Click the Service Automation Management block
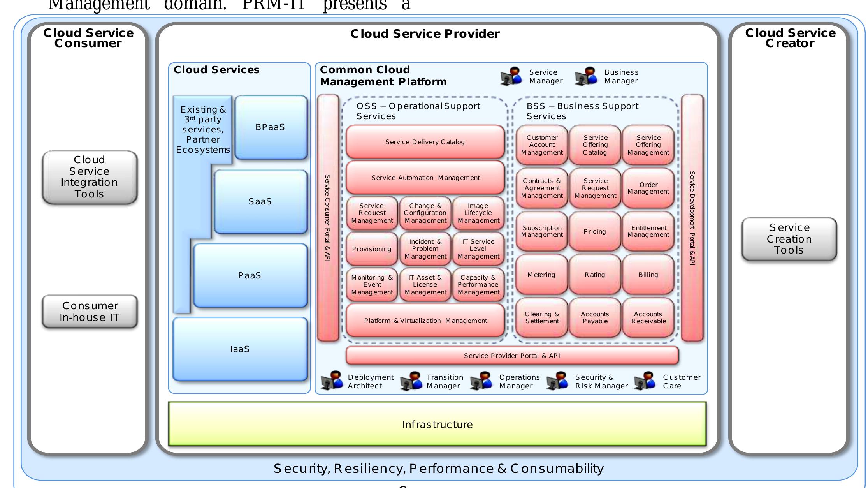Viewport: 868px width, 488px height. click(x=425, y=177)
